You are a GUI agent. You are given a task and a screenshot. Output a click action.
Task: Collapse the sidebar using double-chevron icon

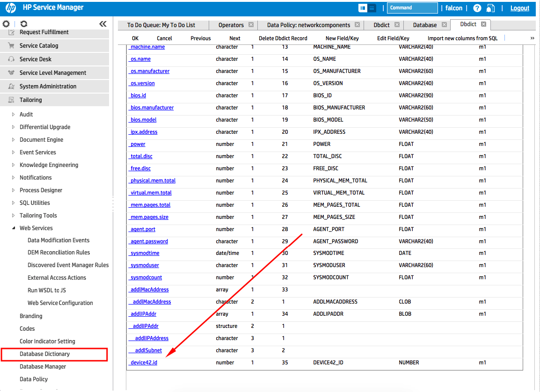coord(103,23)
